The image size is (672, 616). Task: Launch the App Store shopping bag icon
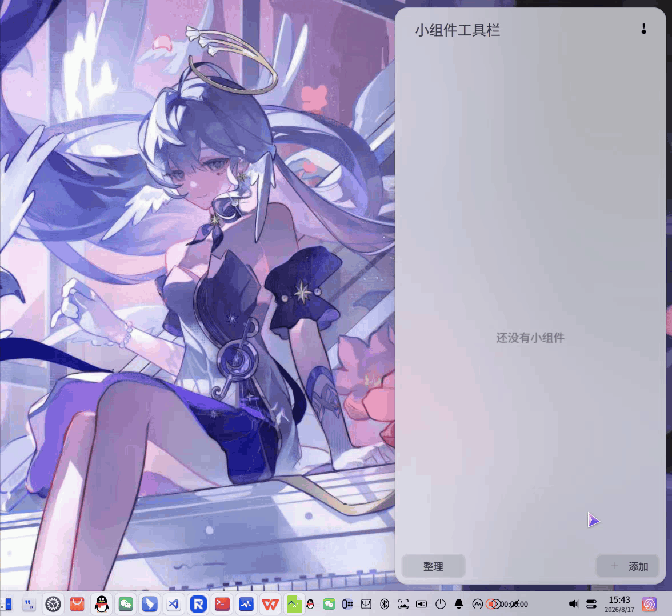coord(77,604)
